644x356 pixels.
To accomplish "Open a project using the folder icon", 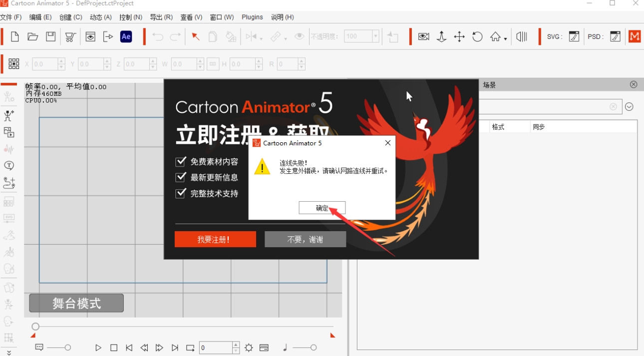I will tap(33, 36).
